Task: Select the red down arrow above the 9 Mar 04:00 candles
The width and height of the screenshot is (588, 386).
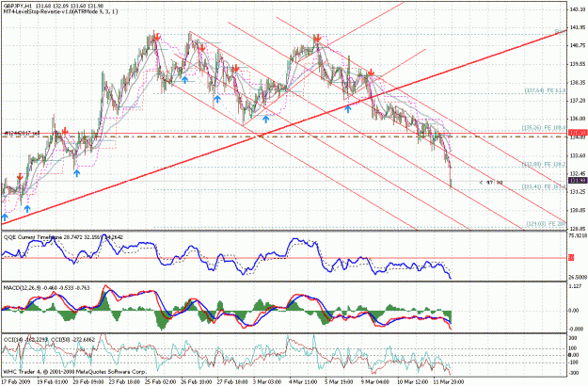Action: tap(371, 72)
